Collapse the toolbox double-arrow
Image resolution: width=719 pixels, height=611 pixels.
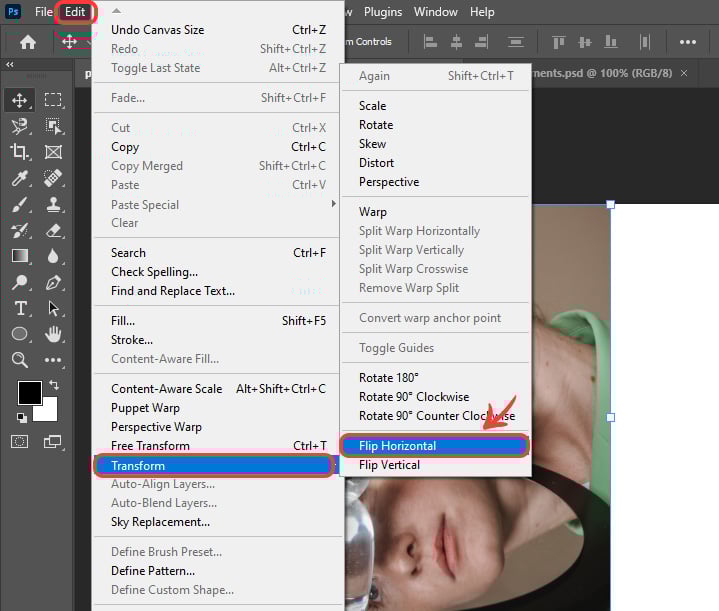(x=10, y=65)
